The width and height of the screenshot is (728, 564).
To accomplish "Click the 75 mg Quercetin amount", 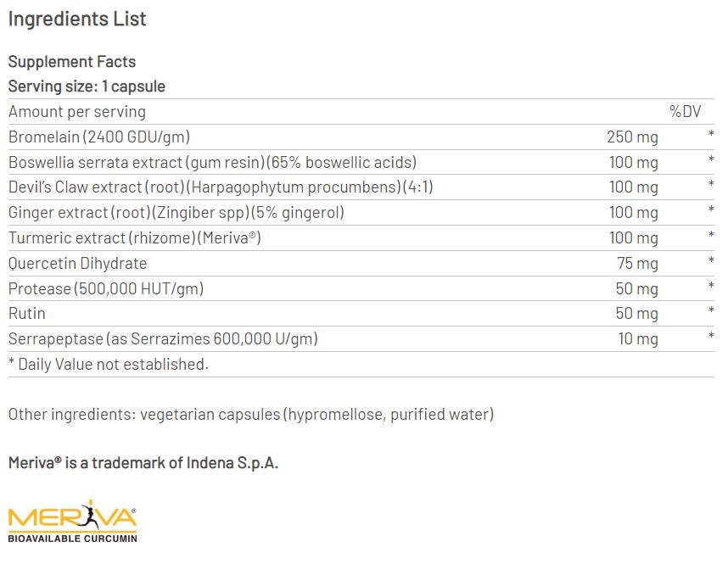I will [636, 263].
